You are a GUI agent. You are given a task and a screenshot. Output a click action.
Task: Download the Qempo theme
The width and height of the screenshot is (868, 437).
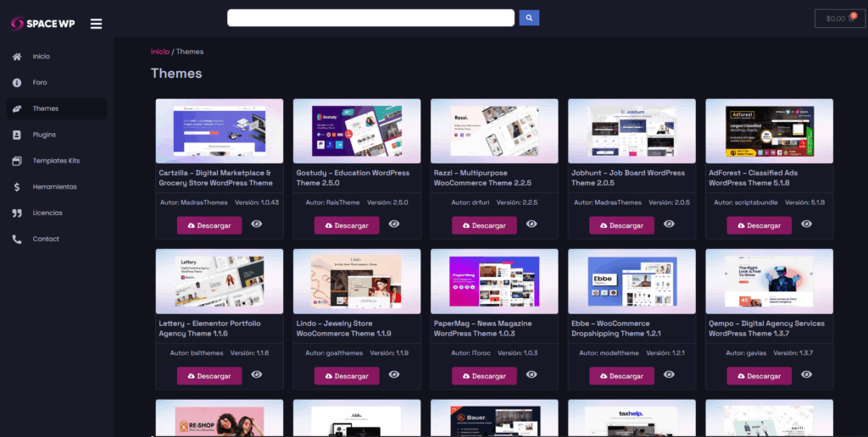point(759,376)
